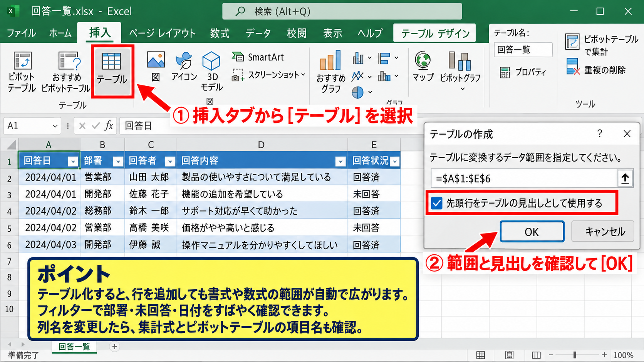Image resolution: width=644 pixels, height=362 pixels.
Task: Switch to Normal view in status bar
Action: (x=480, y=355)
